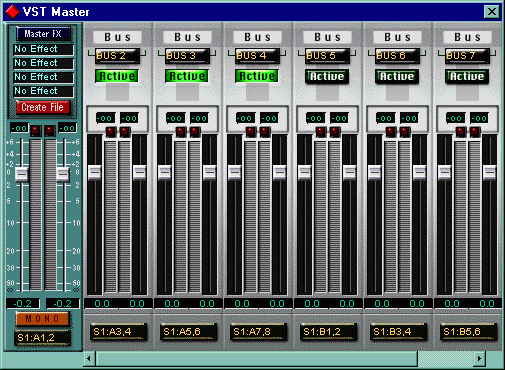505x370 pixels.
Task: Click the right fader handle of BUS 3
Action: tap(209, 172)
